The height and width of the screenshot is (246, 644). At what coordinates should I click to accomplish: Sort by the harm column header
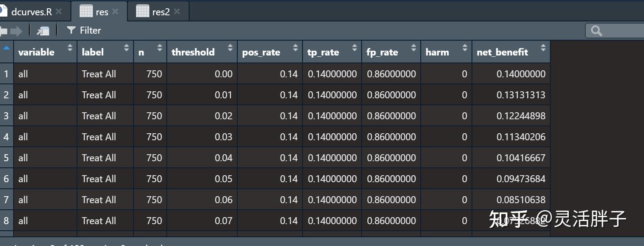click(x=437, y=52)
